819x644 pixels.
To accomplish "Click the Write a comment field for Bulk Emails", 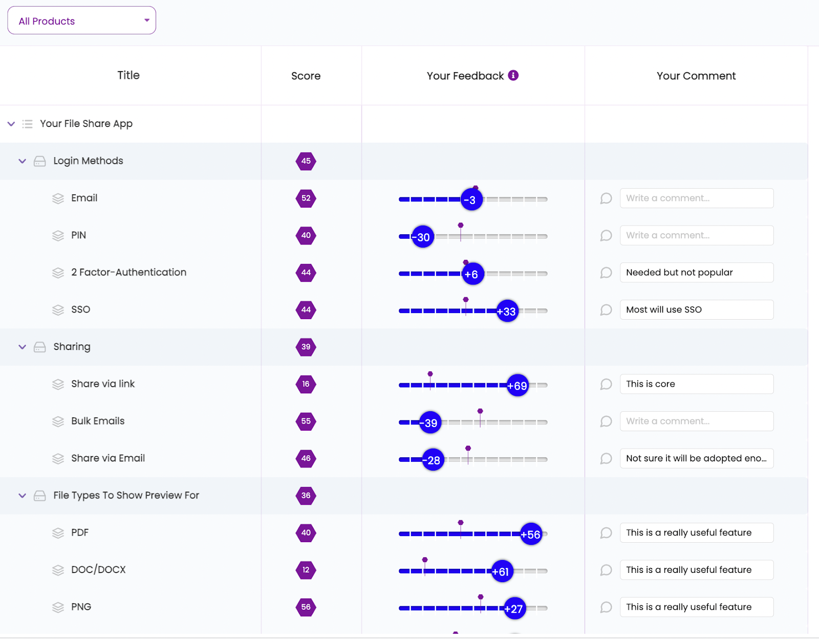I will 696,421.
